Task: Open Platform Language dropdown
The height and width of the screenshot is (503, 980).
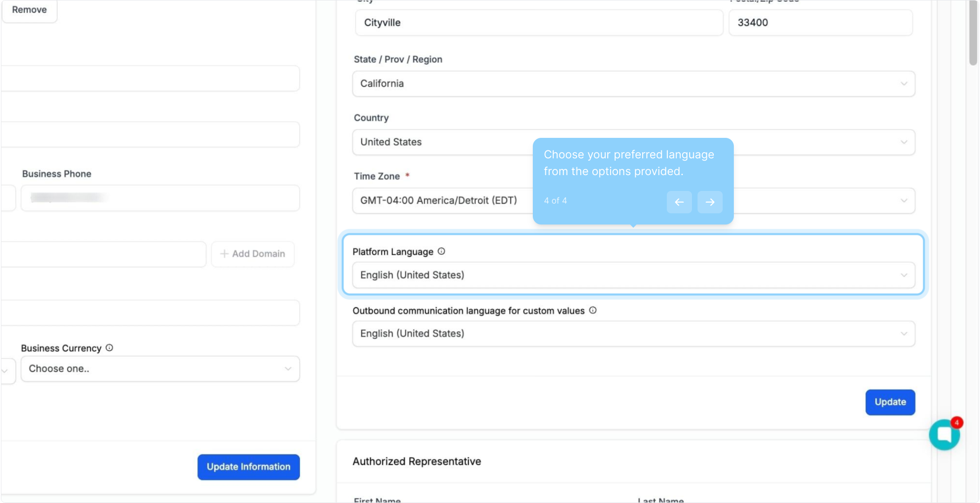Action: pyautogui.click(x=633, y=275)
